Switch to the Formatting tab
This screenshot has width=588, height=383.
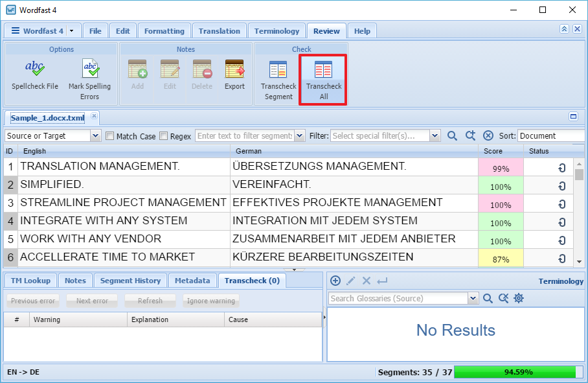click(164, 30)
